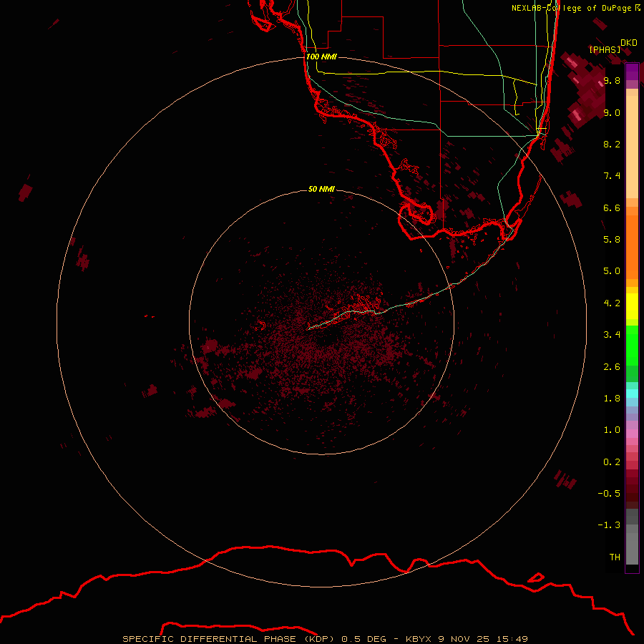
Task: Click the 0.2 scale value
Action: (612, 462)
